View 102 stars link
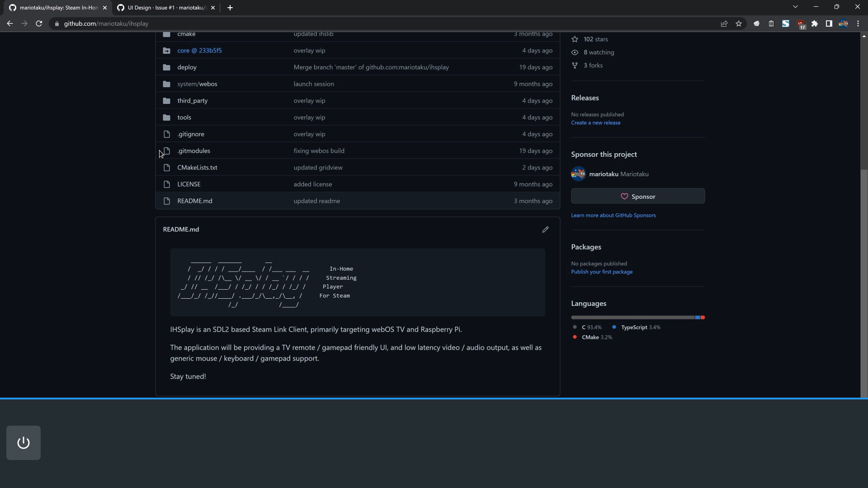The width and height of the screenshot is (868, 488). [x=590, y=39]
